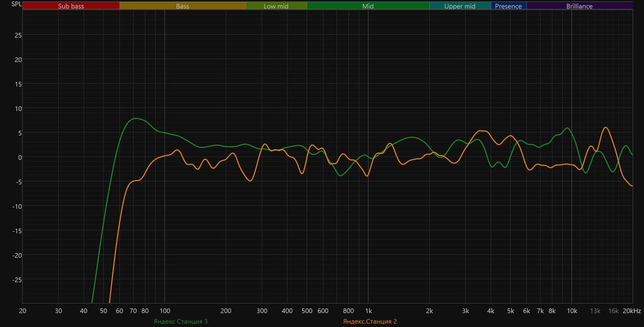The height and width of the screenshot is (327, 644).
Task: Click the Presence band header
Action: click(x=508, y=6)
